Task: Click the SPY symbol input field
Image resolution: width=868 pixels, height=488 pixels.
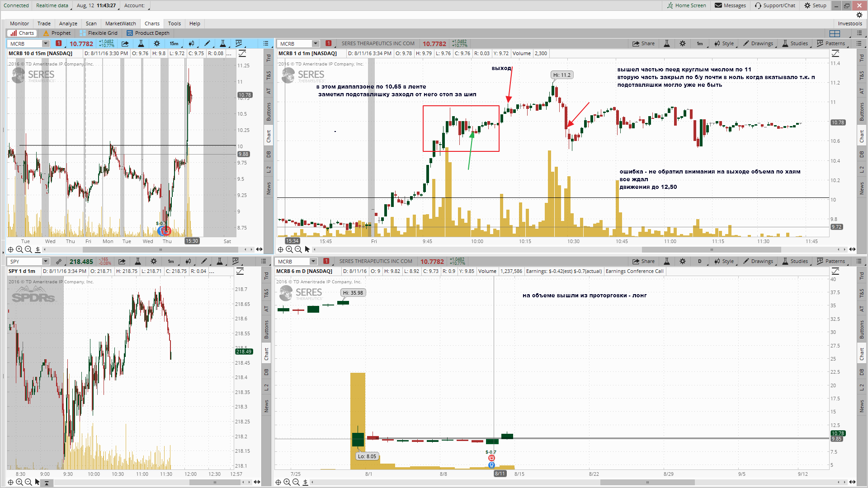Action: pyautogui.click(x=25, y=262)
